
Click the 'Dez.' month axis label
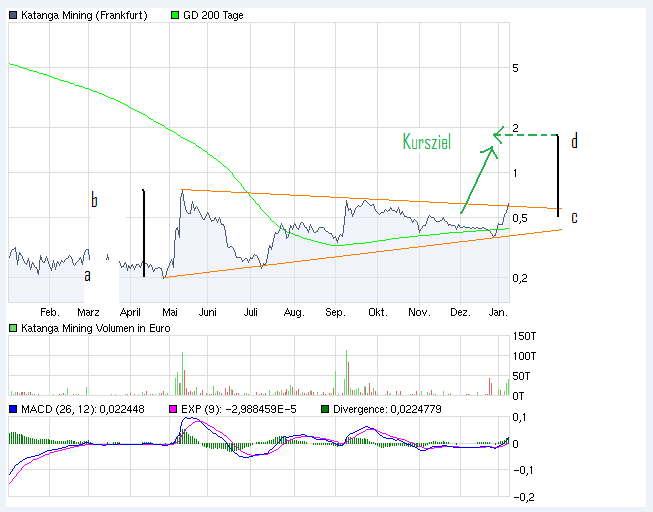click(460, 312)
